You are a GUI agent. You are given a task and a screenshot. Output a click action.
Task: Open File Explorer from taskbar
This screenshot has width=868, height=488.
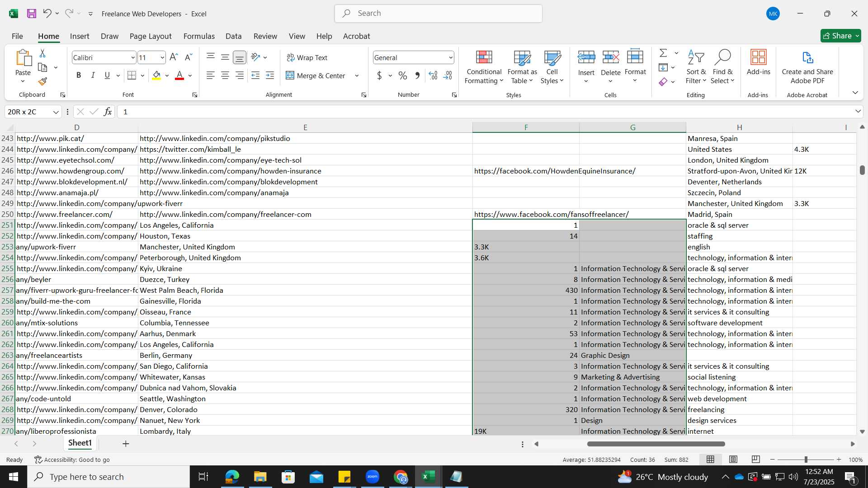(260, 477)
